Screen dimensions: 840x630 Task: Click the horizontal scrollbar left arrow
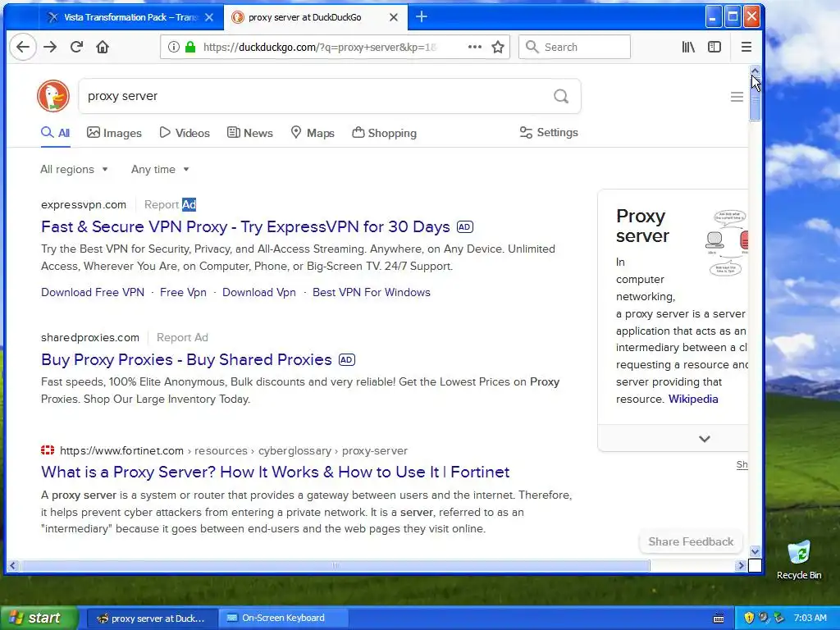click(x=13, y=565)
